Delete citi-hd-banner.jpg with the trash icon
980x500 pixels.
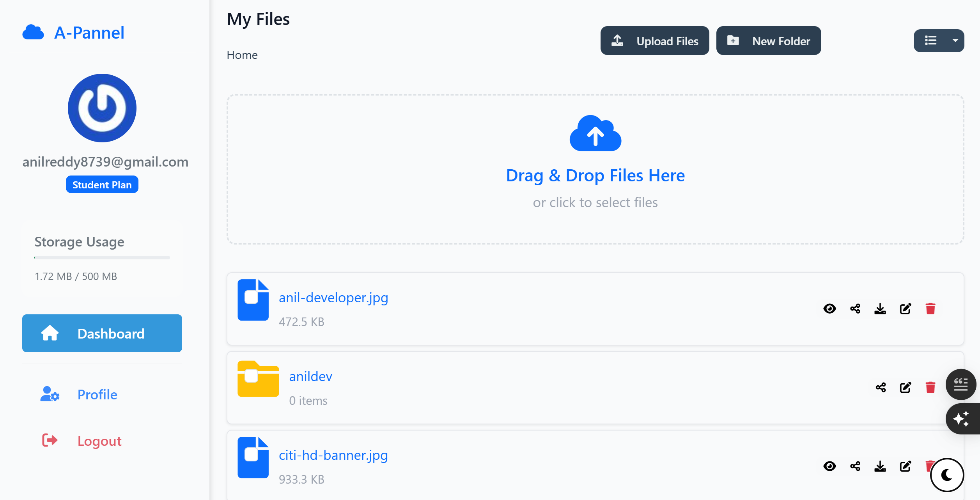coord(931,466)
